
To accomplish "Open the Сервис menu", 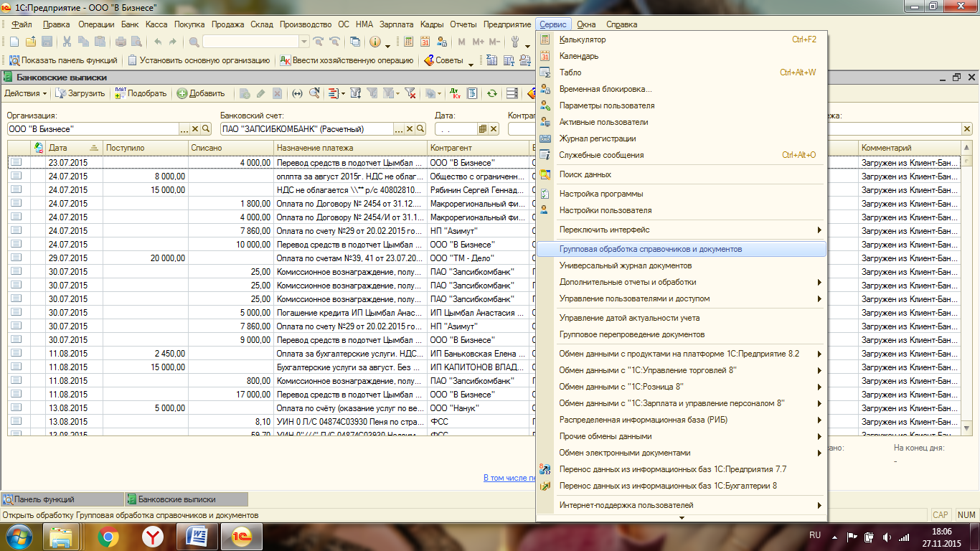I will tap(554, 24).
